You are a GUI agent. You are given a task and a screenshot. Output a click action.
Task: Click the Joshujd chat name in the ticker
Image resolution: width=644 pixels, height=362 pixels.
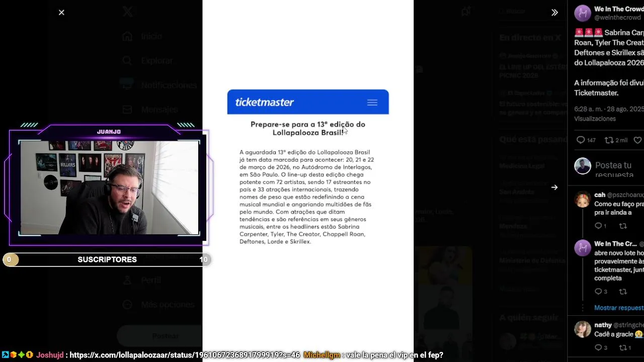[x=50, y=355]
